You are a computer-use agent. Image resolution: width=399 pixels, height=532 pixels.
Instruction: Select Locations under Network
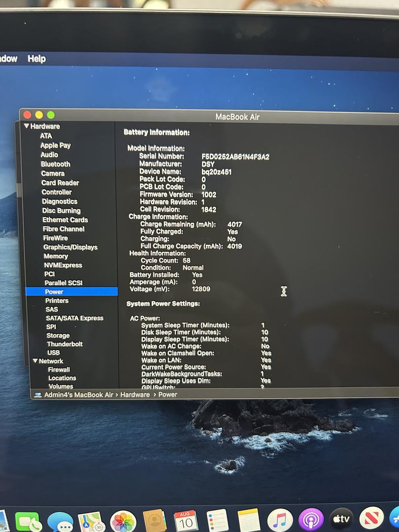[62, 378]
